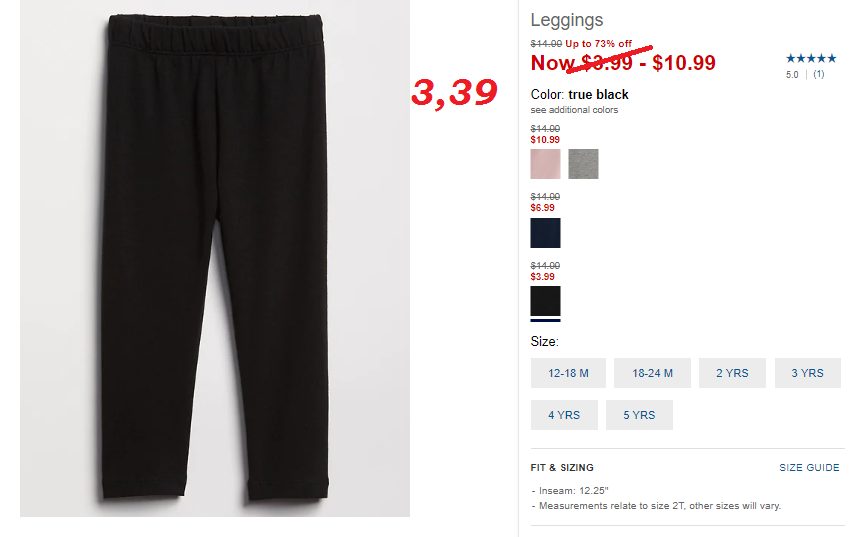
Task: Pick the 3 YRS size option
Action: 807,373
